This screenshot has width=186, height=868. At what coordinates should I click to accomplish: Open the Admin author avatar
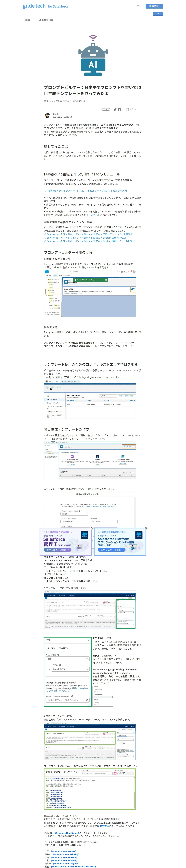tap(47, 116)
